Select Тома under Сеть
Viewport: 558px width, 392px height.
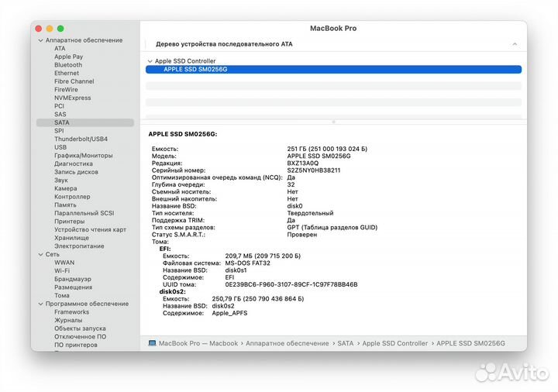[61, 296]
